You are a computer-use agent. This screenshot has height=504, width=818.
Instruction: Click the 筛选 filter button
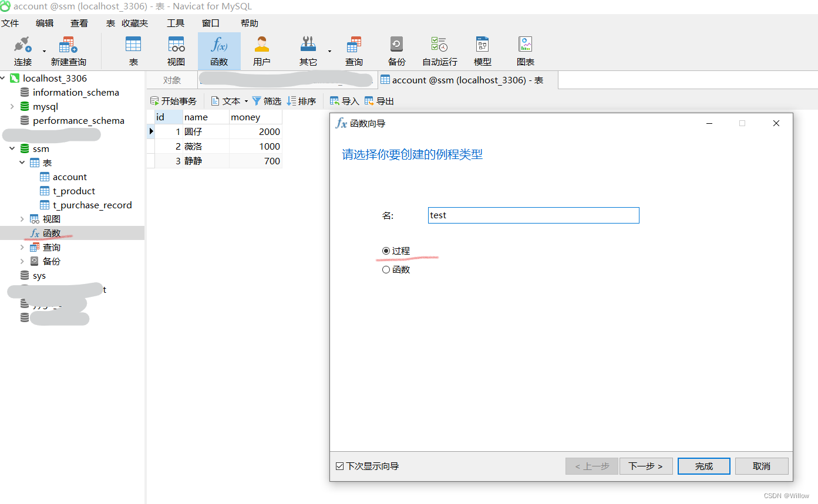coord(267,101)
